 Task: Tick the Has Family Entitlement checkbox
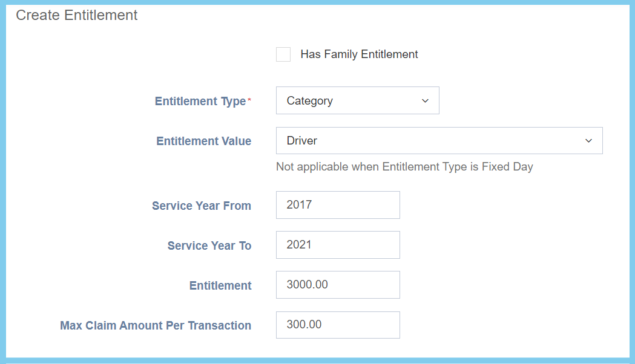click(x=283, y=54)
